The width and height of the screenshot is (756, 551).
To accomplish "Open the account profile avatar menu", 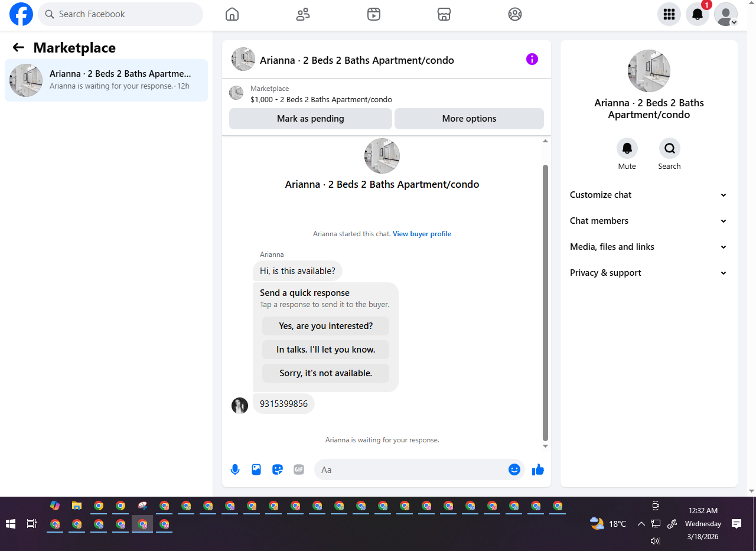I will [726, 14].
